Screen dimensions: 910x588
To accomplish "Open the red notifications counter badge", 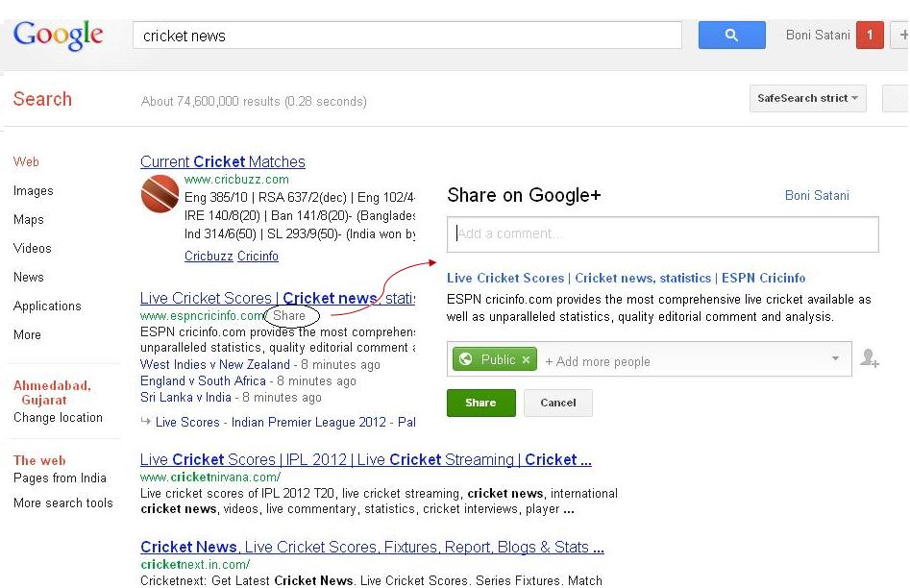I will [x=870, y=35].
